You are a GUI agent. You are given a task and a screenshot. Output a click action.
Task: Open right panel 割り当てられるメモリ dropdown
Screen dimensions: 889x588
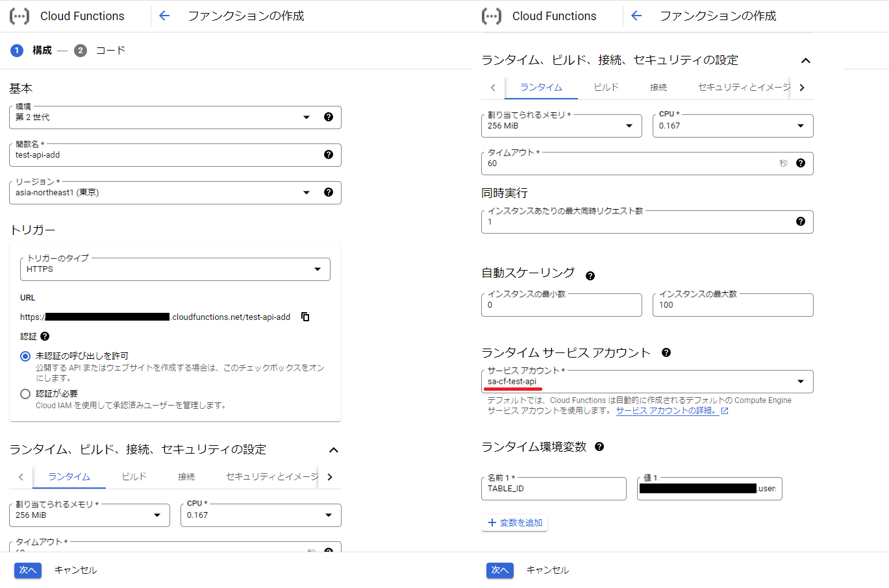click(562, 126)
